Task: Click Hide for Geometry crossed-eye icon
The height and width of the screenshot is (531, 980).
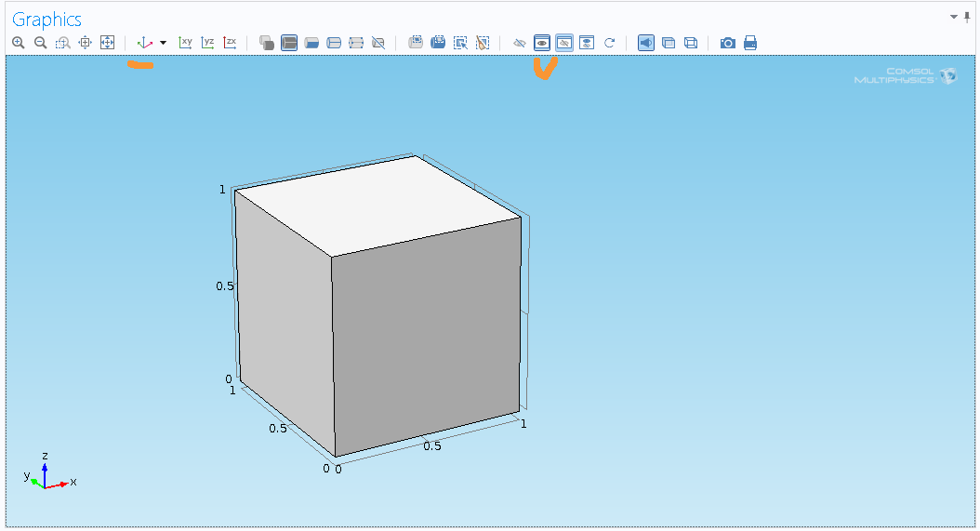Action: pos(520,43)
